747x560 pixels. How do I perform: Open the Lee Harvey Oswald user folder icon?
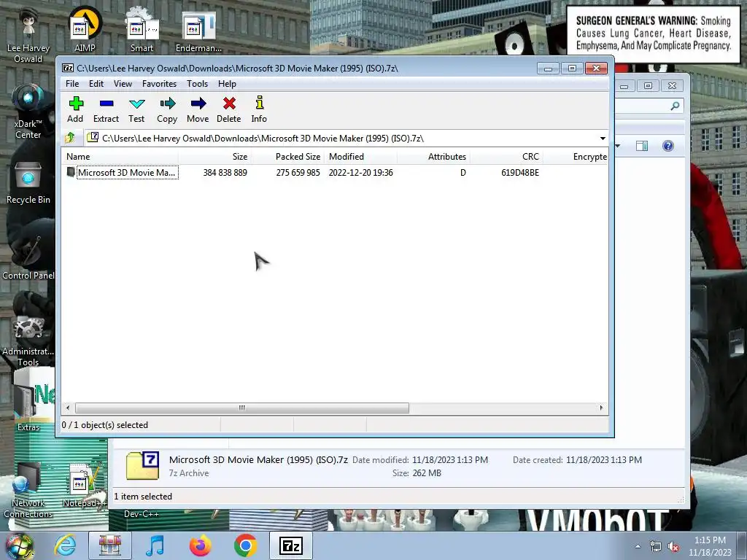coord(28,34)
